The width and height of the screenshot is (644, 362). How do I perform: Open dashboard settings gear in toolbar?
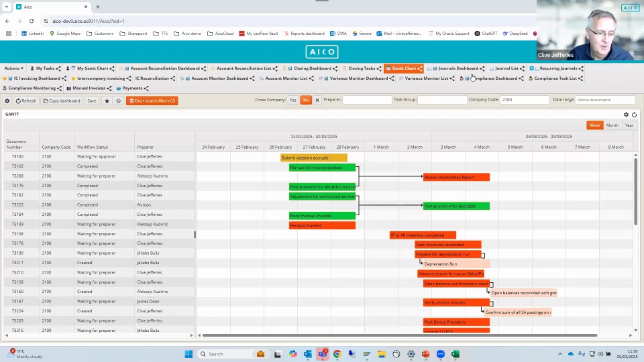(x=7, y=101)
